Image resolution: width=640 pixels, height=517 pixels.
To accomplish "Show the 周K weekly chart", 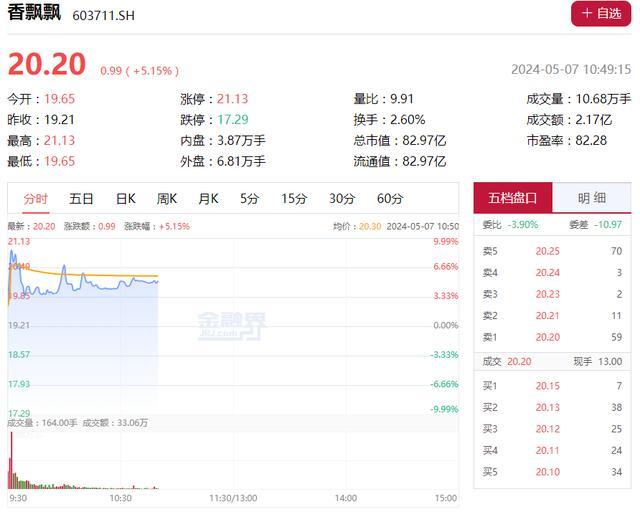I will click(166, 198).
